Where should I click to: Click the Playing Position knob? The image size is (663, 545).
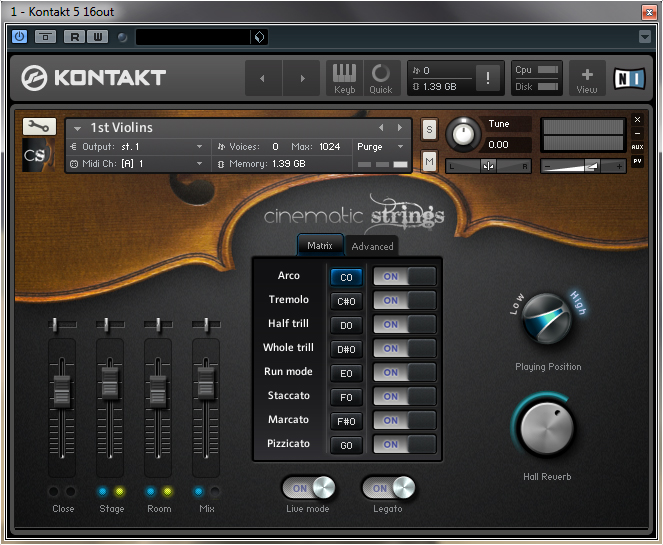coord(546,319)
